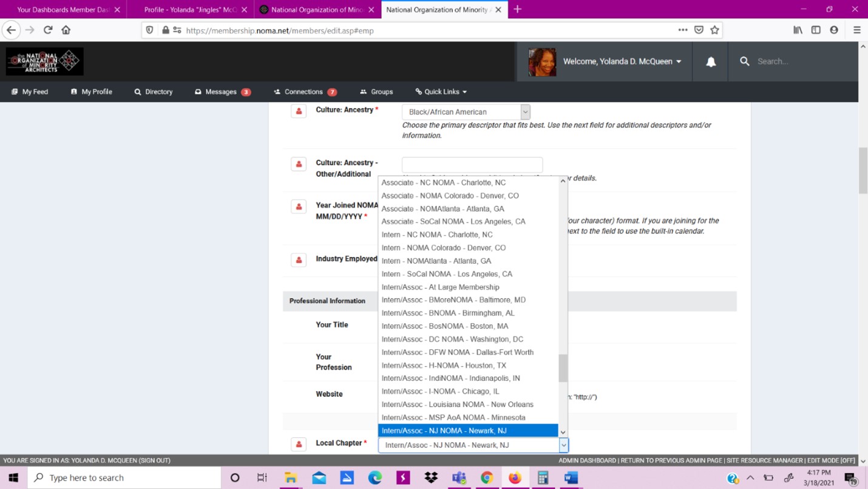Click the search magnifier icon in header
Screen dimensions: 868x489
point(745,61)
